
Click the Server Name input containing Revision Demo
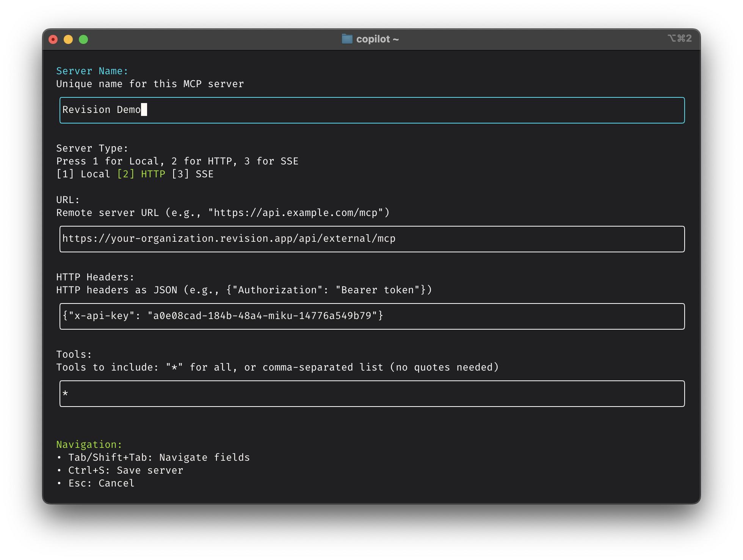[x=371, y=110]
